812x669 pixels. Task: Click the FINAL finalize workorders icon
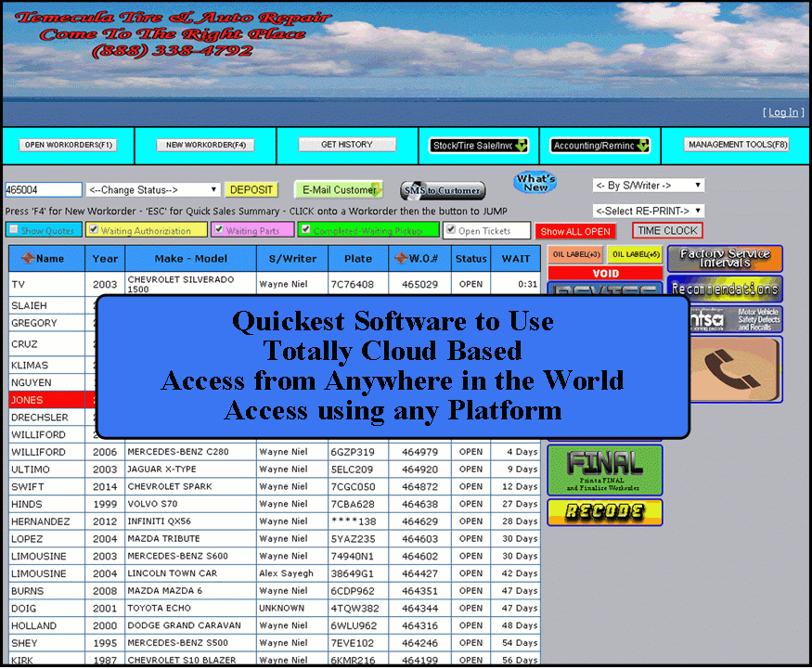click(604, 470)
